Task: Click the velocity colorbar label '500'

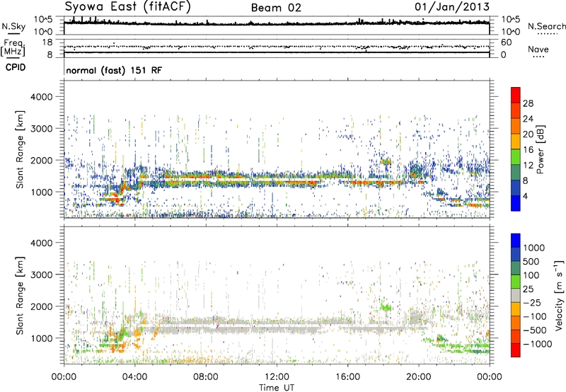Action: click(531, 262)
